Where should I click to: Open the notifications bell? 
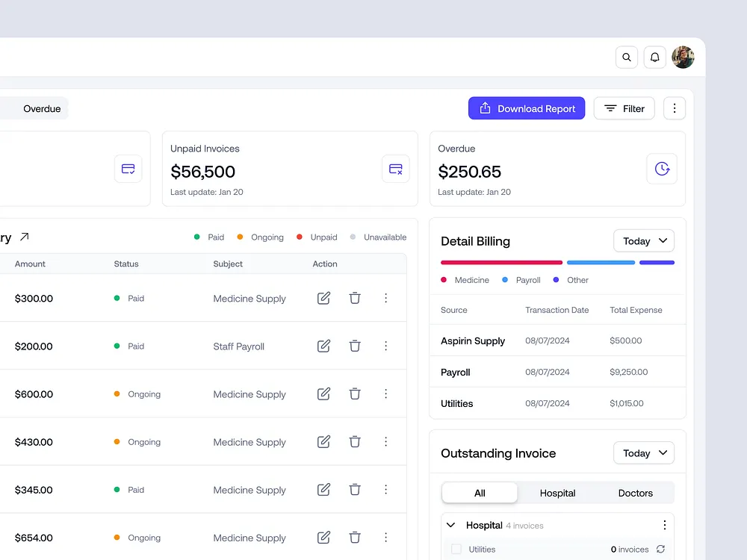(654, 57)
